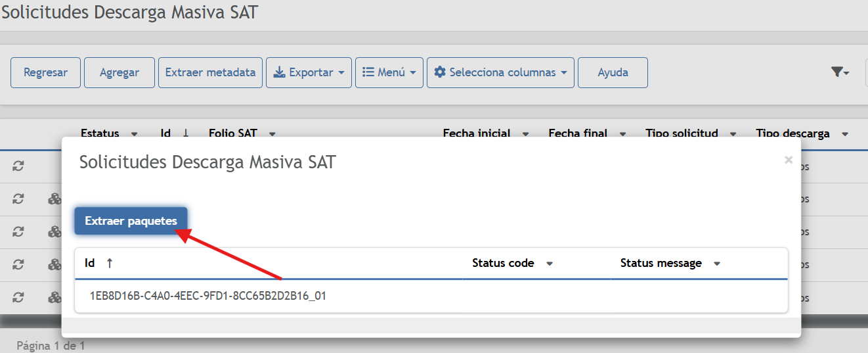
Task: Click the Extraer paquetes button
Action: (x=131, y=221)
